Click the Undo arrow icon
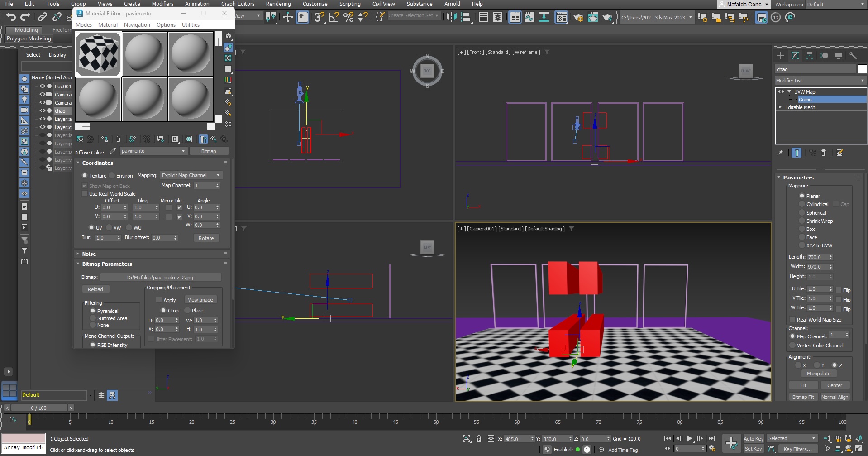This screenshot has height=456, width=868. [x=10, y=17]
